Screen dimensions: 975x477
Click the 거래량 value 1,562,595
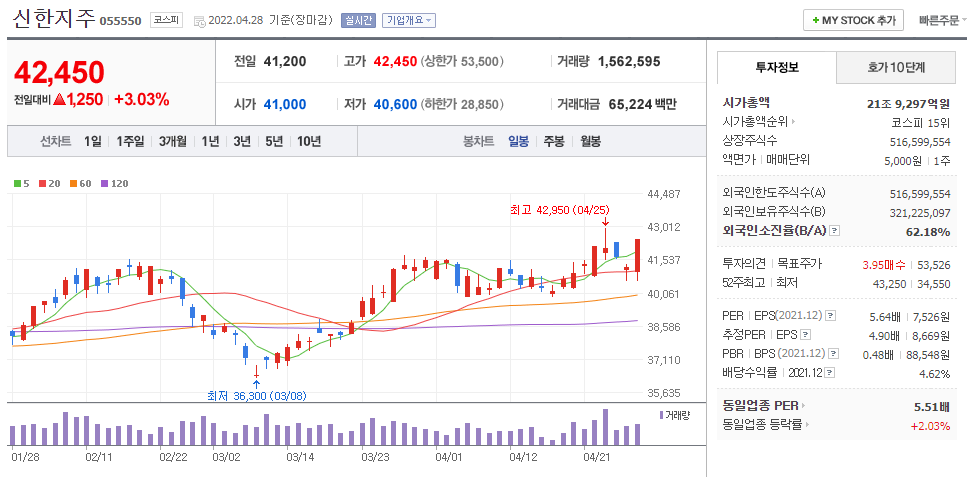(x=629, y=62)
